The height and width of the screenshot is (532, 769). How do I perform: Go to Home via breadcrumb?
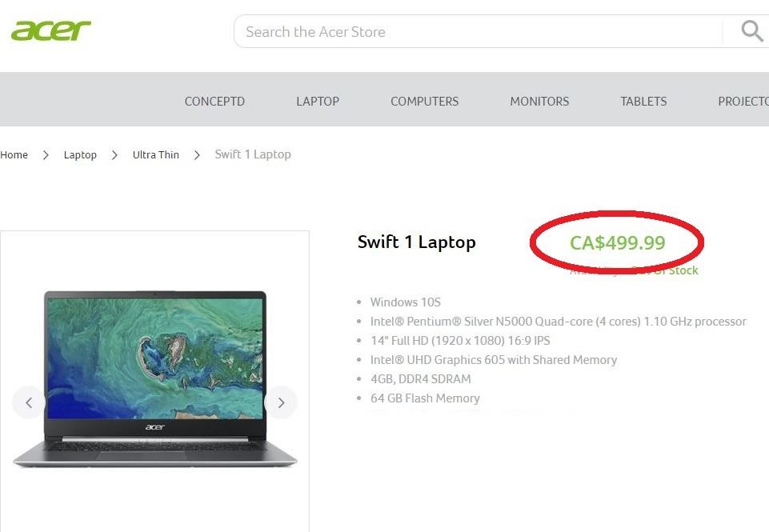14,155
